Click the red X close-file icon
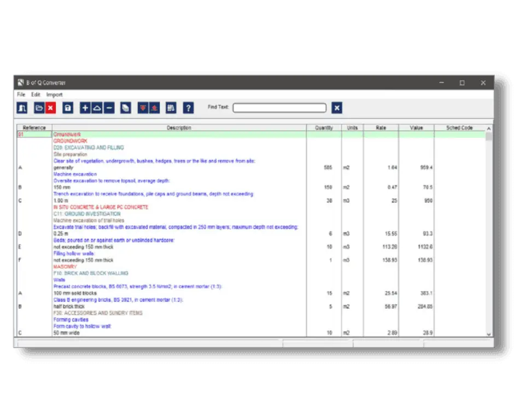Viewport: 525px width, 420px height. (50, 108)
